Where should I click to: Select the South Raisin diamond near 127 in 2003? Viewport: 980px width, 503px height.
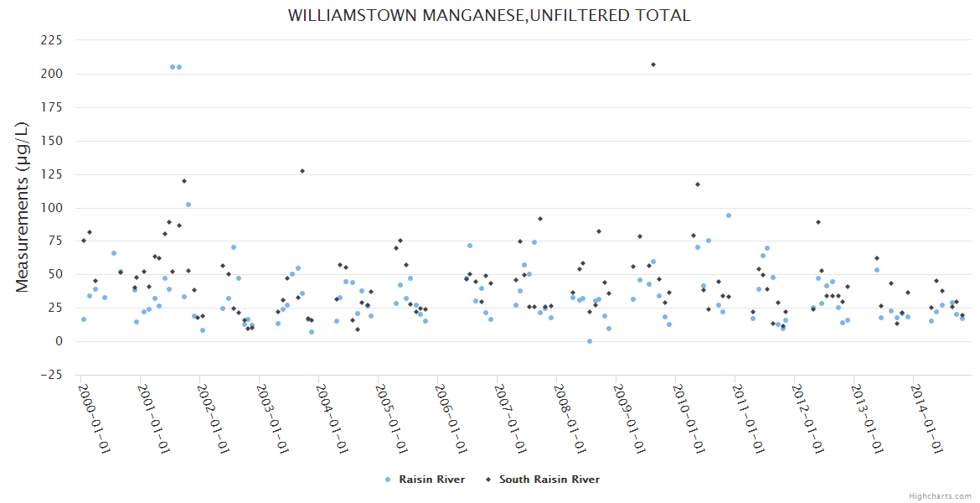click(x=302, y=171)
